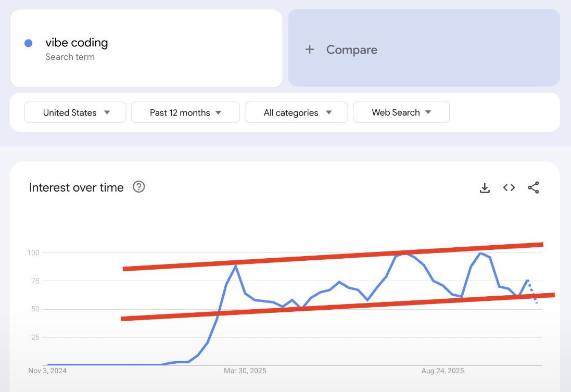The height and width of the screenshot is (392, 571).
Task: Click the 100 value on y-axis
Action: pyautogui.click(x=33, y=253)
